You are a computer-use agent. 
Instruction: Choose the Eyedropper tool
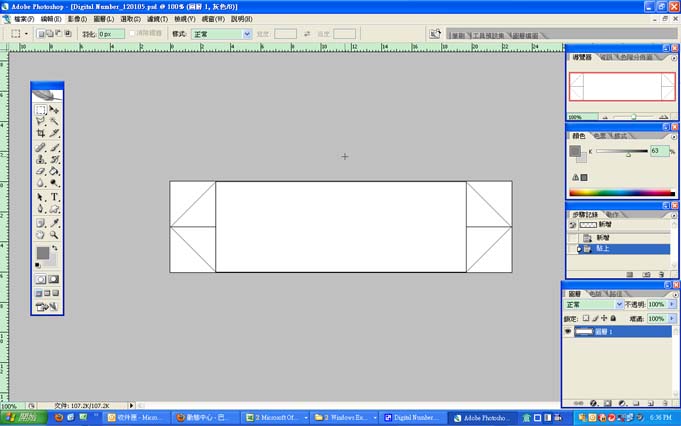(x=54, y=223)
